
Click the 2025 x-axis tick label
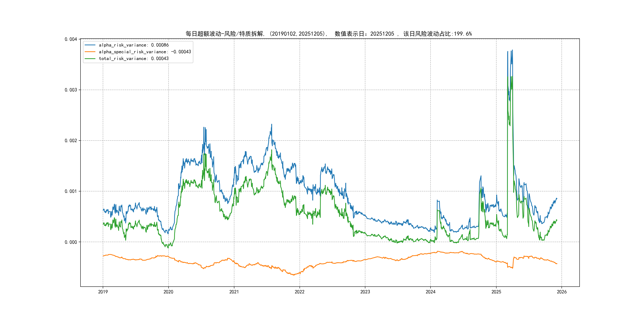[496, 292]
